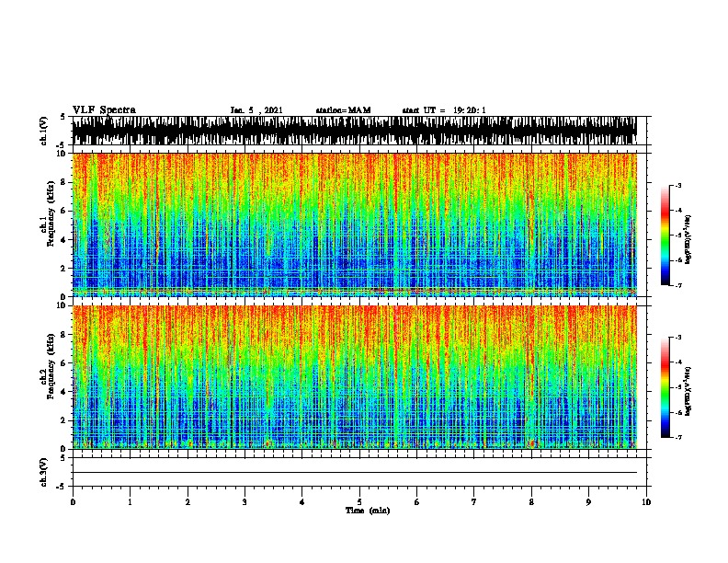728x563 pixels.
Task: Select the "Time (min)" axis label
Action: click(x=368, y=511)
